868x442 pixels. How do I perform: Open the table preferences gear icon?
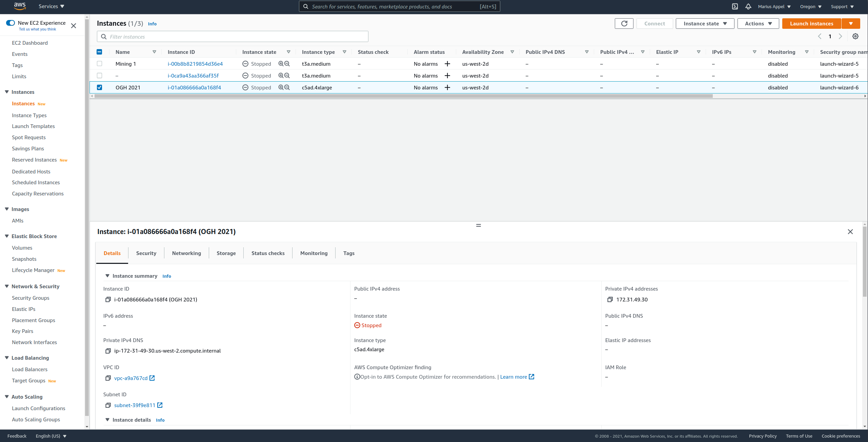855,36
